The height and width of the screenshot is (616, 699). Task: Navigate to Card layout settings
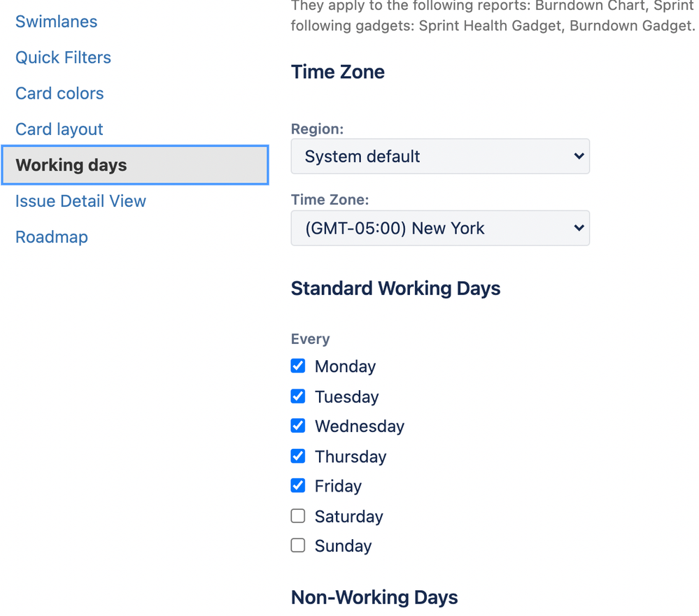(x=59, y=129)
